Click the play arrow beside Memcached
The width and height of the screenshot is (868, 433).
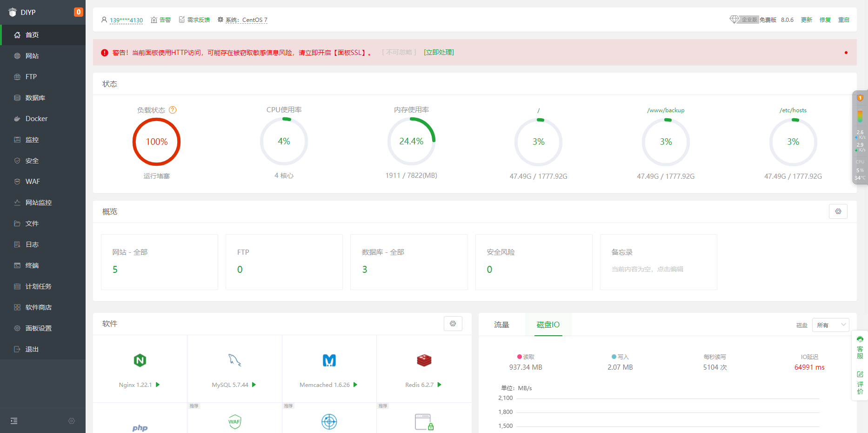(355, 385)
